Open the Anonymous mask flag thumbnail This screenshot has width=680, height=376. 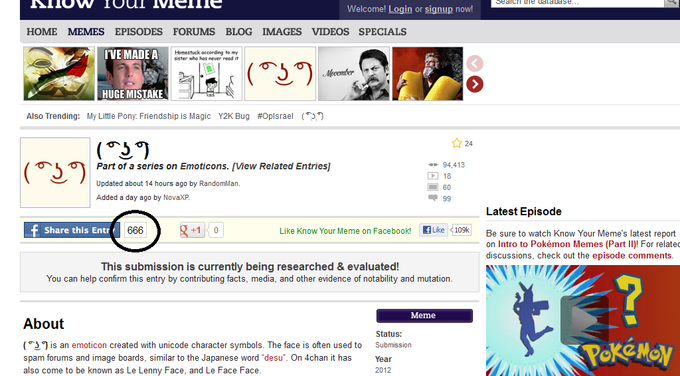coord(59,74)
